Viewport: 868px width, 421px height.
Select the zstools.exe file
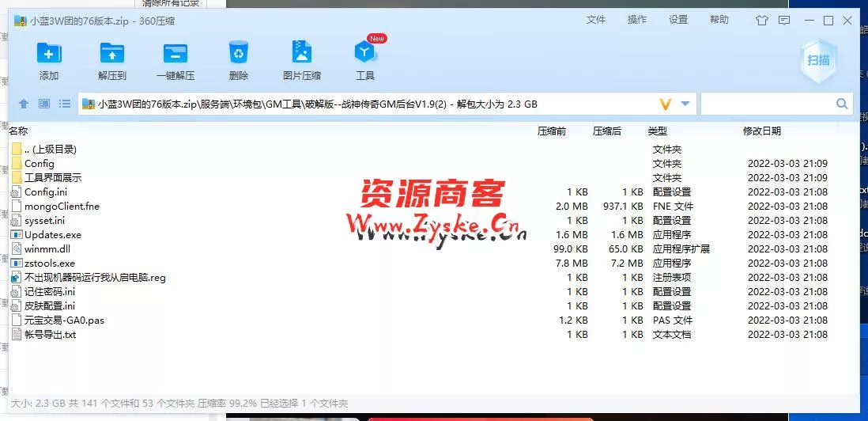(49, 264)
